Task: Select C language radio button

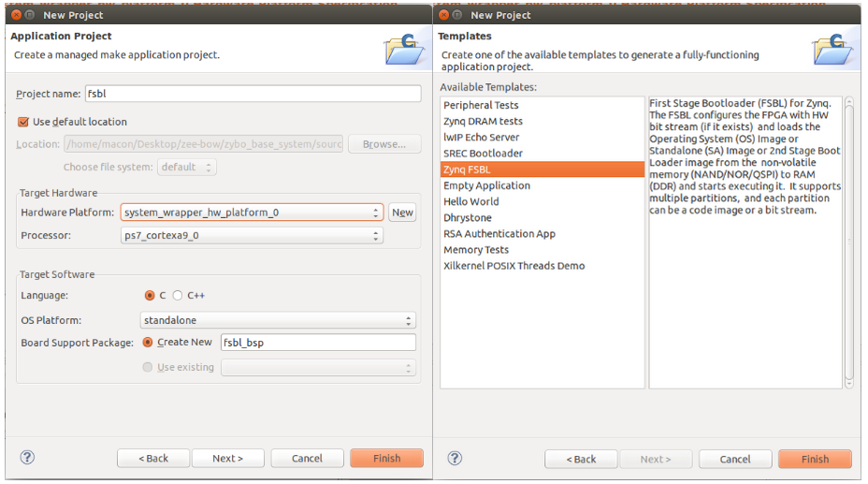Action: coord(150,296)
